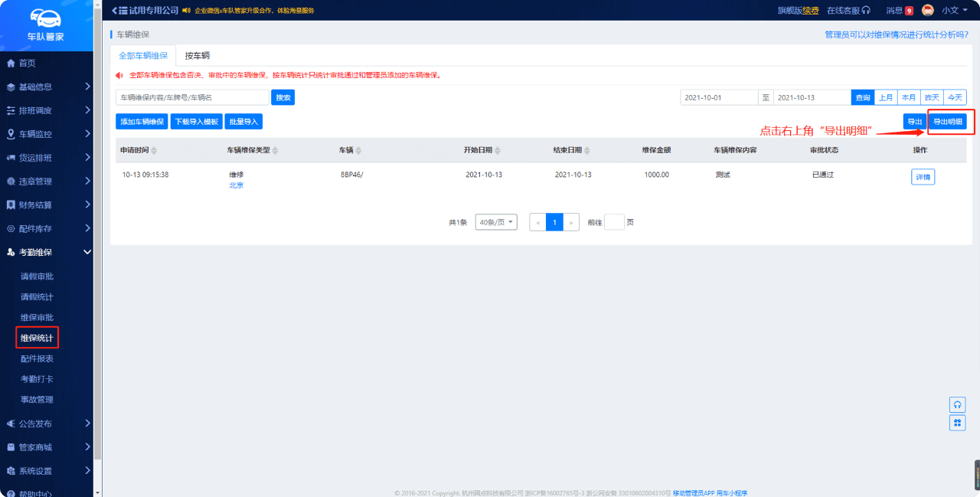
Task: Open the user name dropdown menu
Action: (955, 11)
